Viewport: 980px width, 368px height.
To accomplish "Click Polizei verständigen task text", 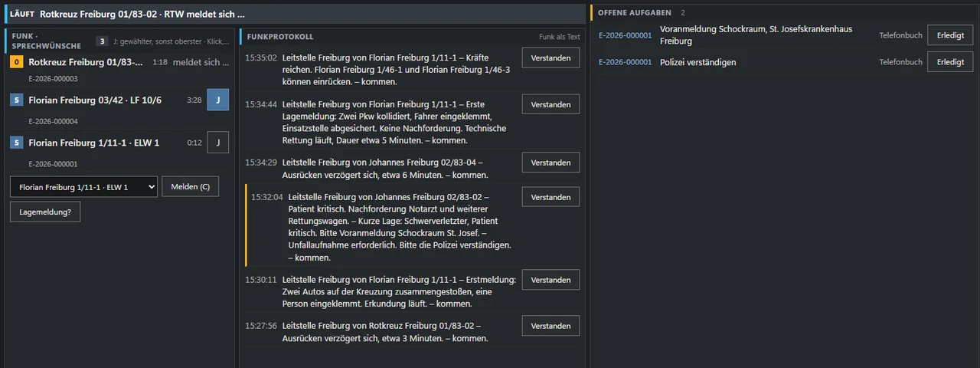I will (697, 62).
